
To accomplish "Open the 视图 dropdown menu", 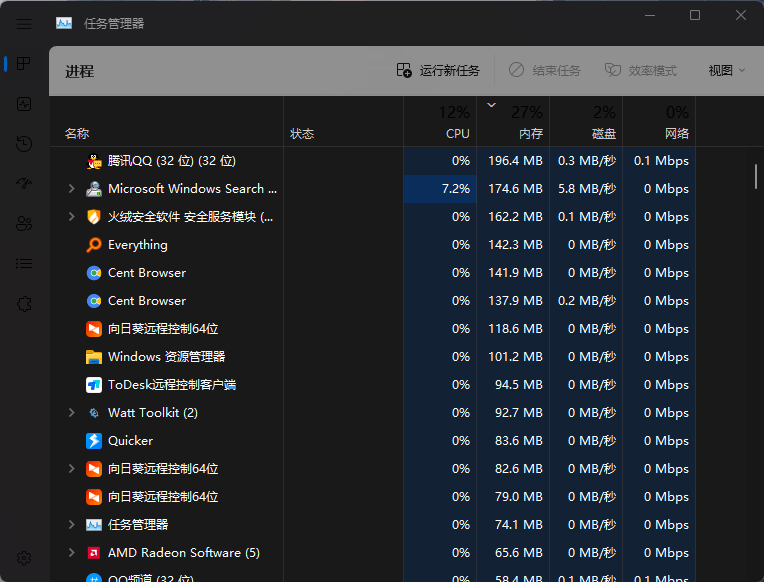I will click(x=726, y=71).
